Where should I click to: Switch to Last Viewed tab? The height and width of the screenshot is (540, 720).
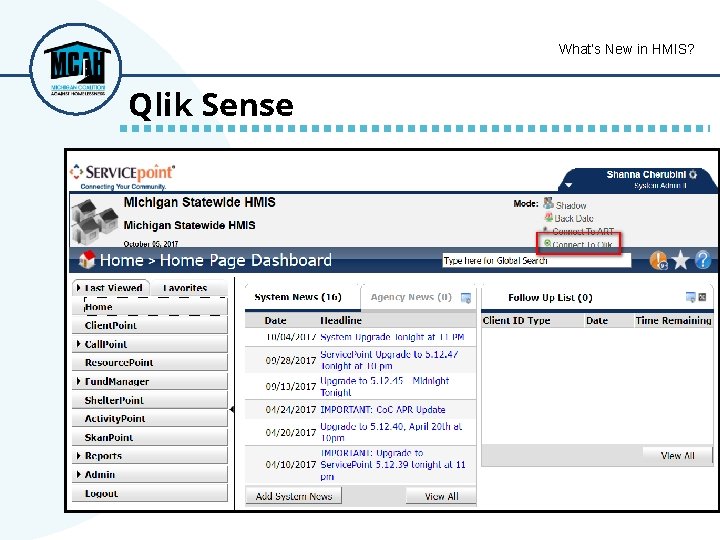pos(111,288)
